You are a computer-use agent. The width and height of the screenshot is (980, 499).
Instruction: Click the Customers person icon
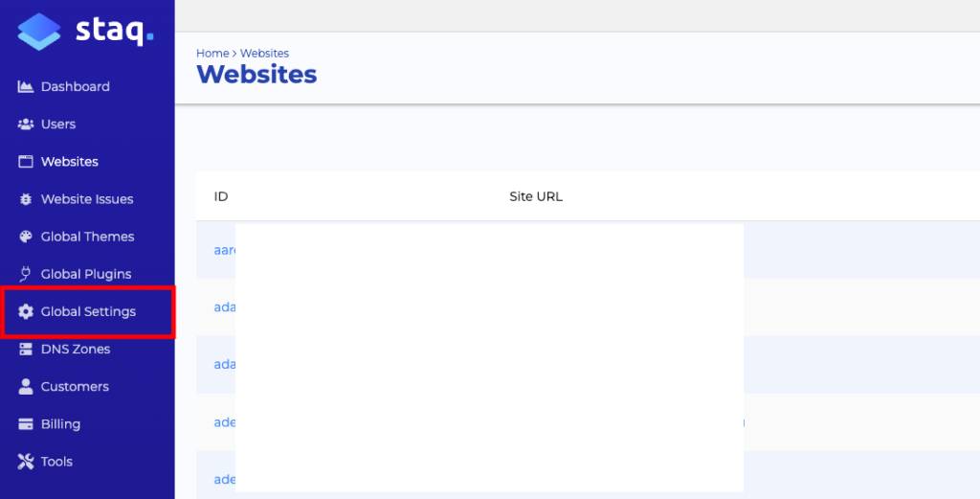[x=26, y=387]
